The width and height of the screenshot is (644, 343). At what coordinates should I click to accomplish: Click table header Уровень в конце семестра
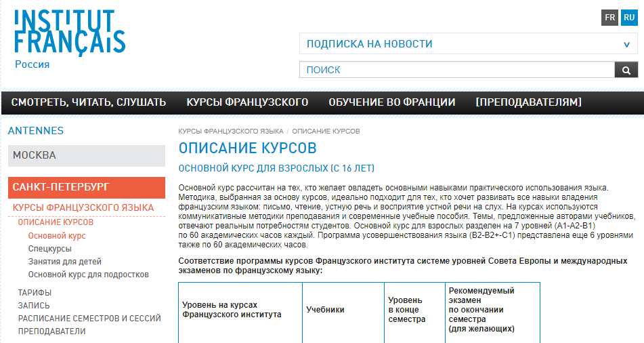pos(406,310)
